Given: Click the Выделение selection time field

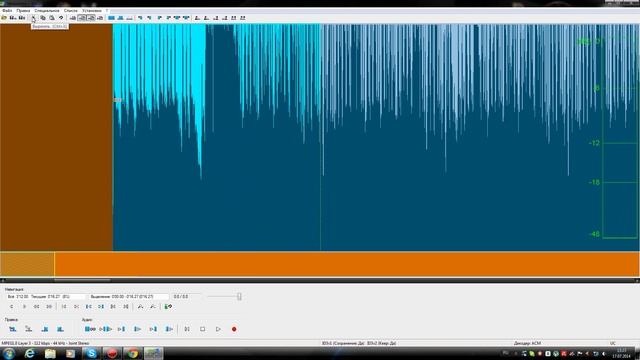Looking at the screenshot, I should 128,297.
